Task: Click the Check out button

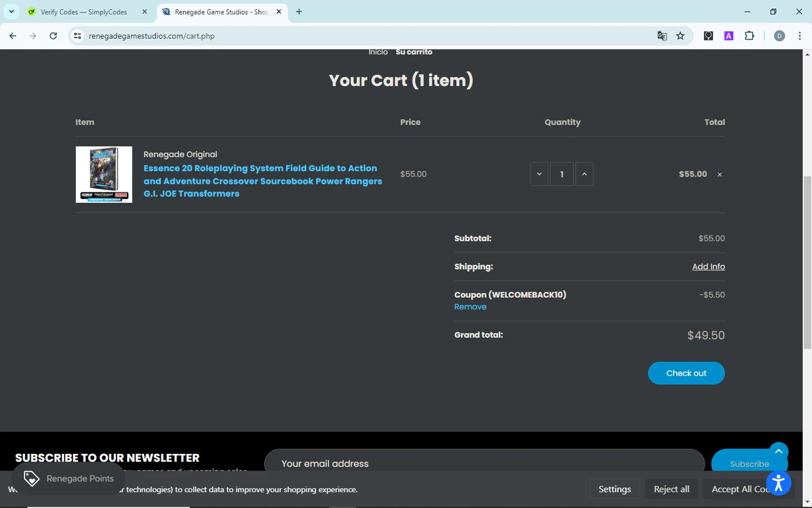Action: click(x=686, y=373)
